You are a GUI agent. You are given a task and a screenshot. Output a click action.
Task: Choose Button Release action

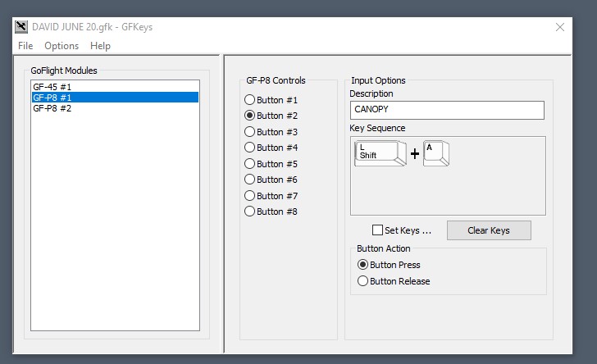(x=363, y=281)
